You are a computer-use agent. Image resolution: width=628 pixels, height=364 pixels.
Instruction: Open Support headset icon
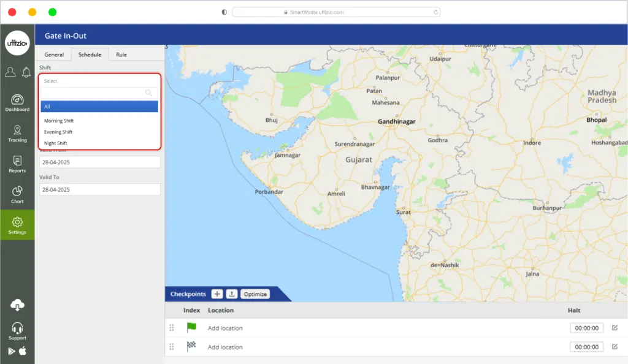tap(17, 330)
